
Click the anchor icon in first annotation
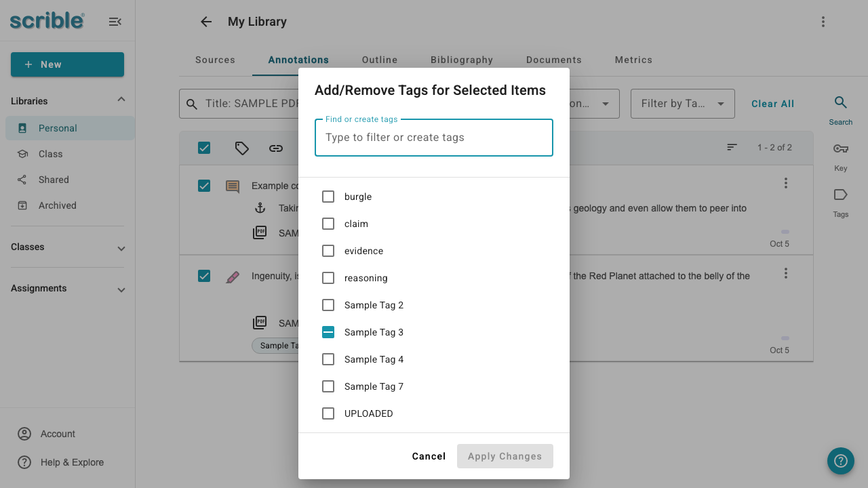(x=260, y=208)
